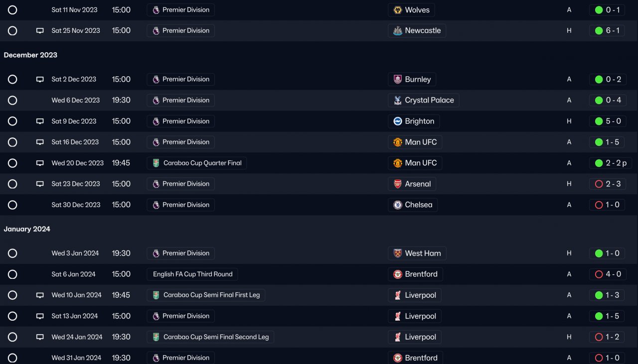Screen dimensions: 638x364
Task: Click the Arsenal club badge
Action: 398,184
